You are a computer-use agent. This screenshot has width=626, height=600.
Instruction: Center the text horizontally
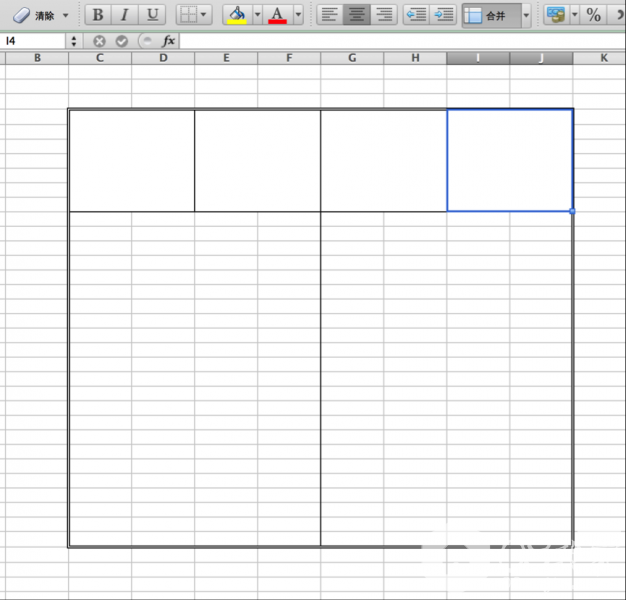356,16
